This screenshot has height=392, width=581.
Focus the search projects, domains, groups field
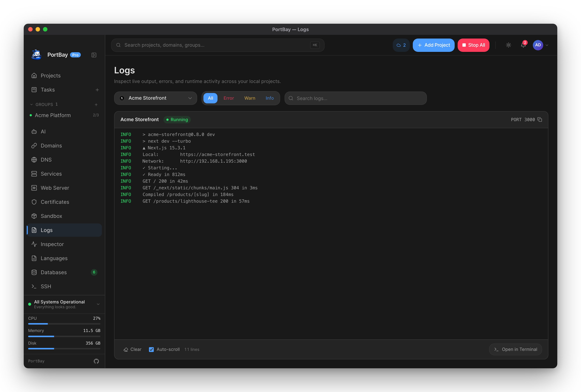pos(218,45)
